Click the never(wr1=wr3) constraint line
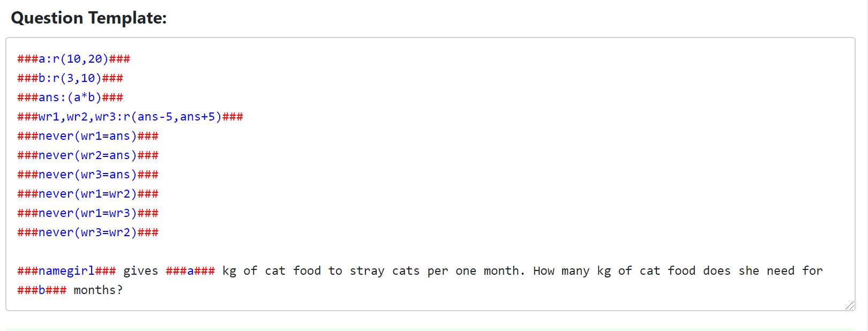 [x=88, y=213]
